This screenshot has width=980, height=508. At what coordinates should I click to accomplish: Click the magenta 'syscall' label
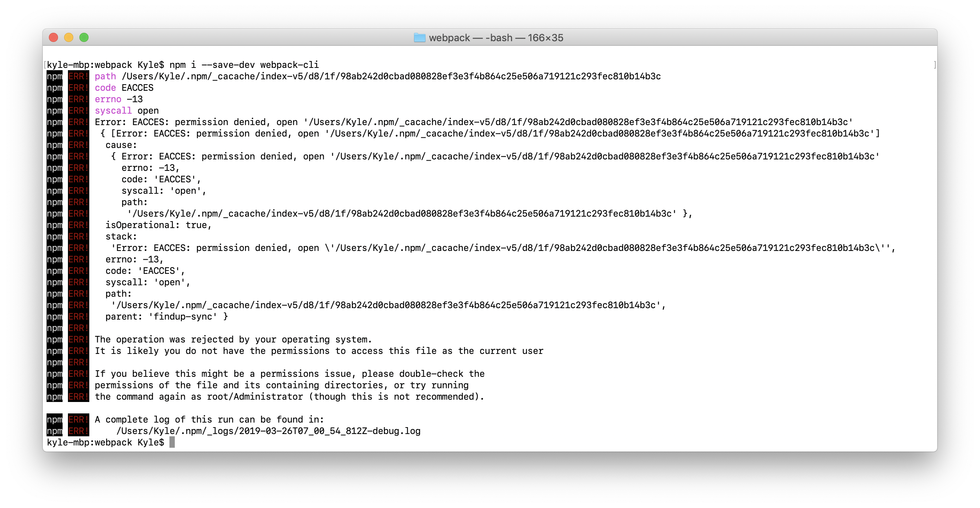point(113,111)
